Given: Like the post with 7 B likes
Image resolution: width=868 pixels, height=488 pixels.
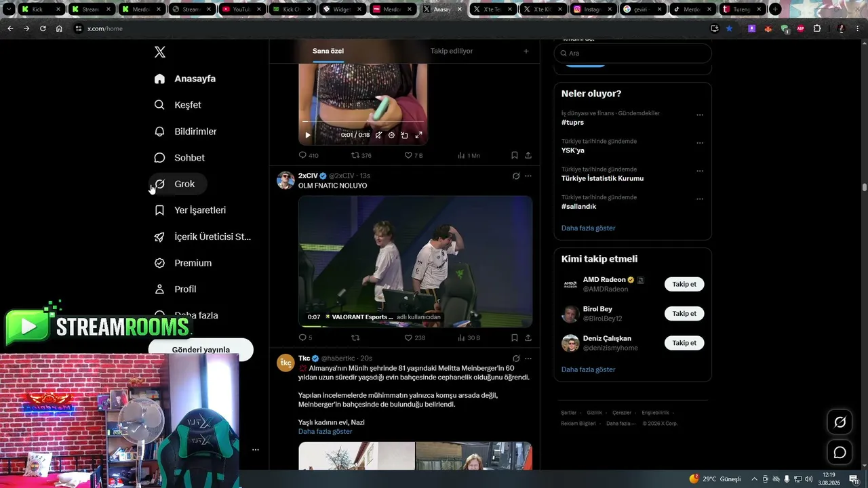Looking at the screenshot, I should click(x=413, y=155).
